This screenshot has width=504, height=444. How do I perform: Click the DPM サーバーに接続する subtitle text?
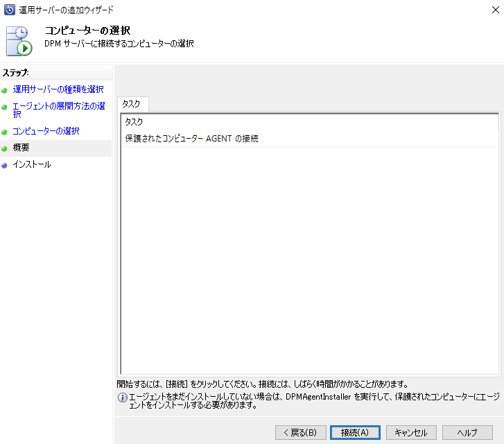[119, 44]
